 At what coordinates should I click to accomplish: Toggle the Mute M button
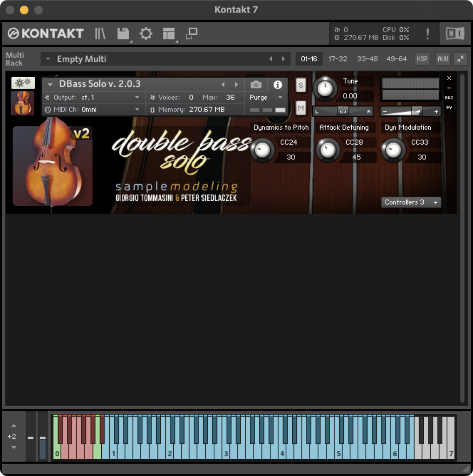click(301, 108)
